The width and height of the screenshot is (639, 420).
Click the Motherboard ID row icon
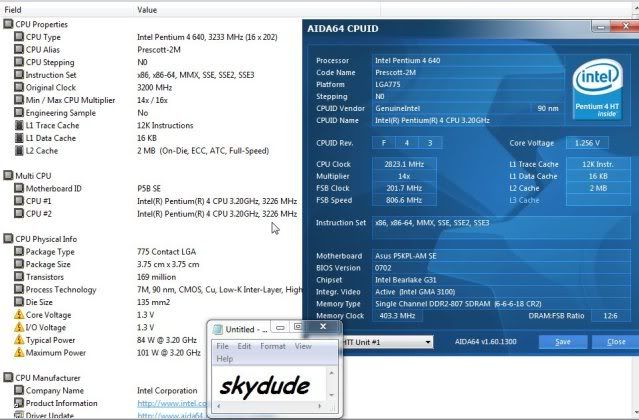19,188
